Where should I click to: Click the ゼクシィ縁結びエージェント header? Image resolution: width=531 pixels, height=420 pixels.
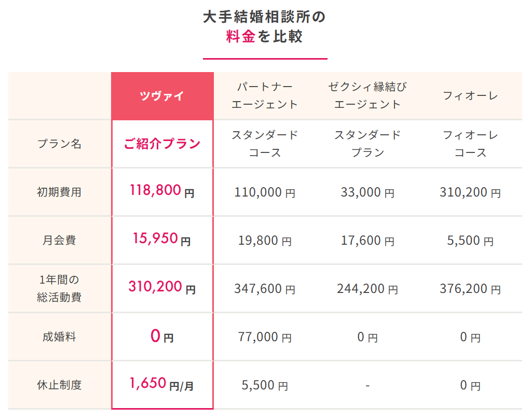[367, 96]
